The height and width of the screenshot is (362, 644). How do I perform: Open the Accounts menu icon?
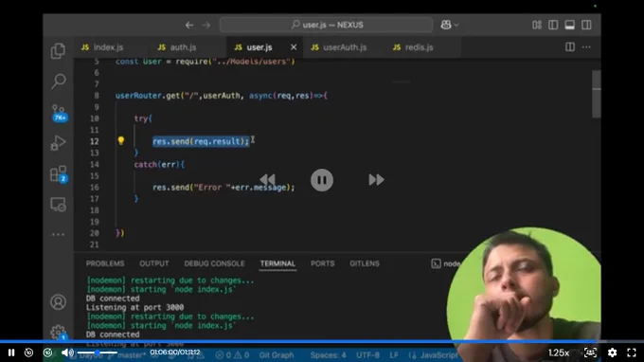(x=58, y=302)
